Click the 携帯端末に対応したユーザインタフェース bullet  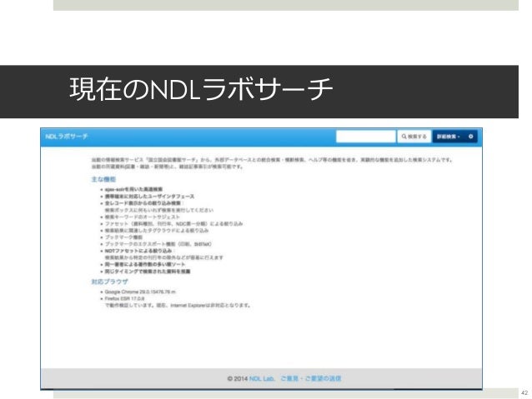[x=149, y=197]
